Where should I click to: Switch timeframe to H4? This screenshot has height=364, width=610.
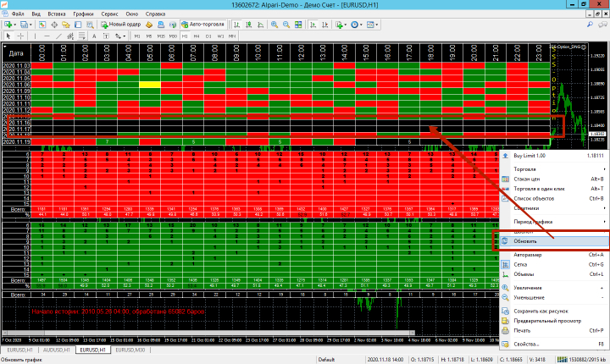[x=196, y=37]
